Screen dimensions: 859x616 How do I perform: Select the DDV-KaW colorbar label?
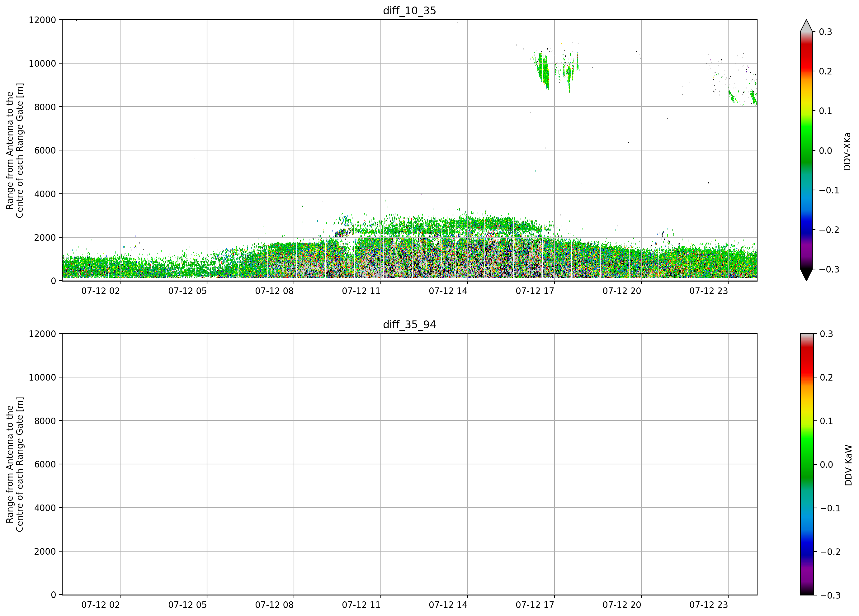(x=848, y=465)
